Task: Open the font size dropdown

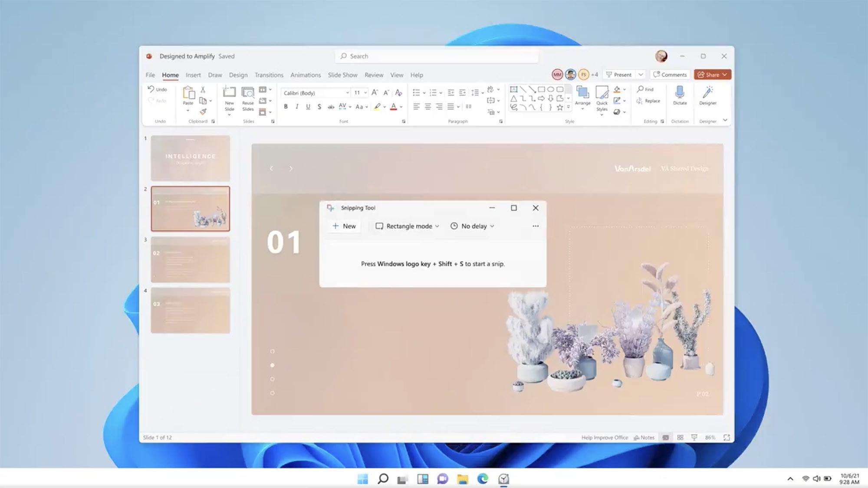Action: coord(365,93)
